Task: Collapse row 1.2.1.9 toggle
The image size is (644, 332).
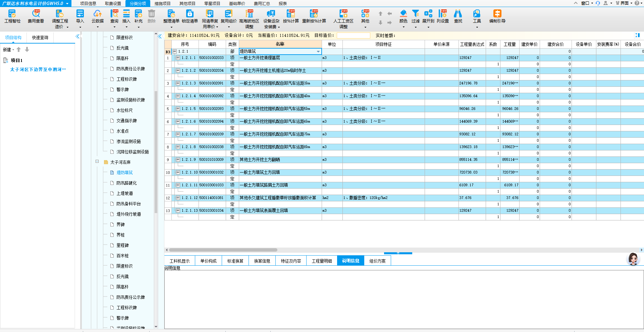Action: (x=178, y=159)
